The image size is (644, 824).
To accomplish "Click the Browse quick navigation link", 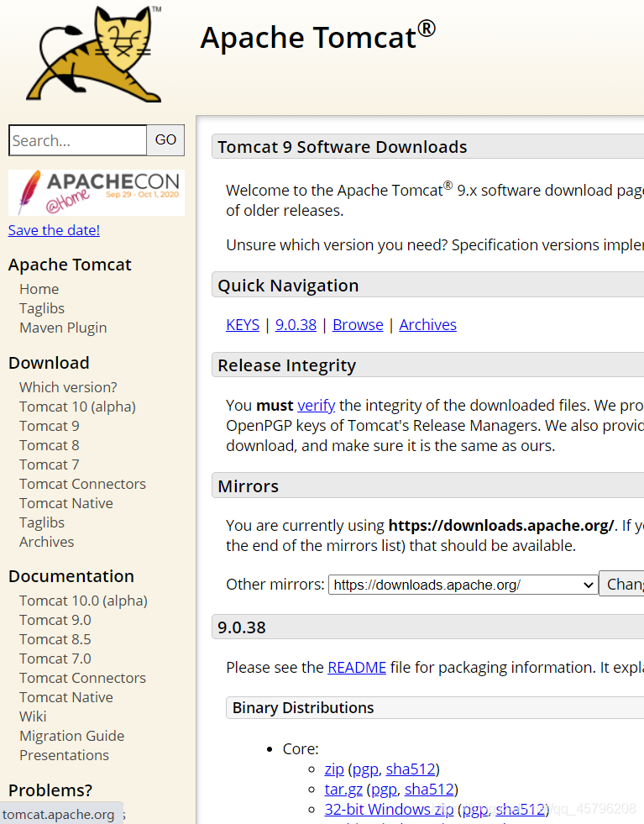I will coord(358,325).
